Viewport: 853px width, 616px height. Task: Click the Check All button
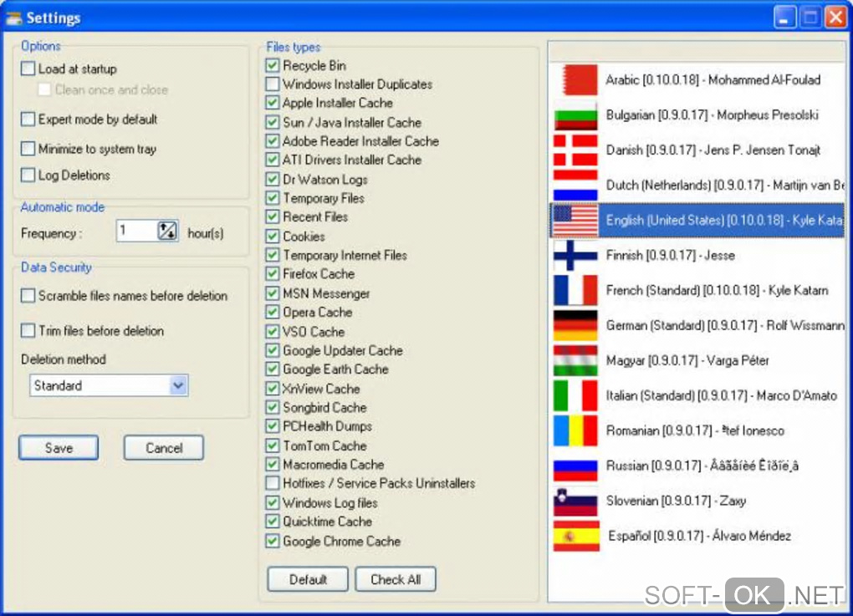click(396, 579)
